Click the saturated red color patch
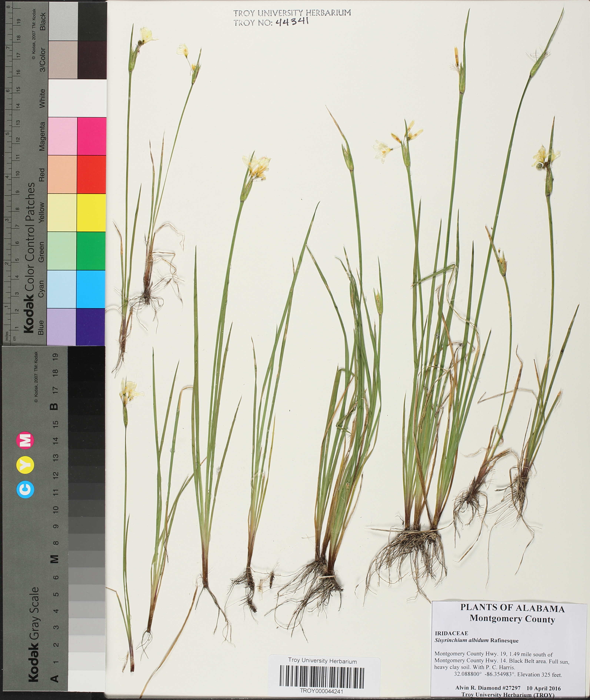This screenshot has height=700, width=590. coord(92,174)
